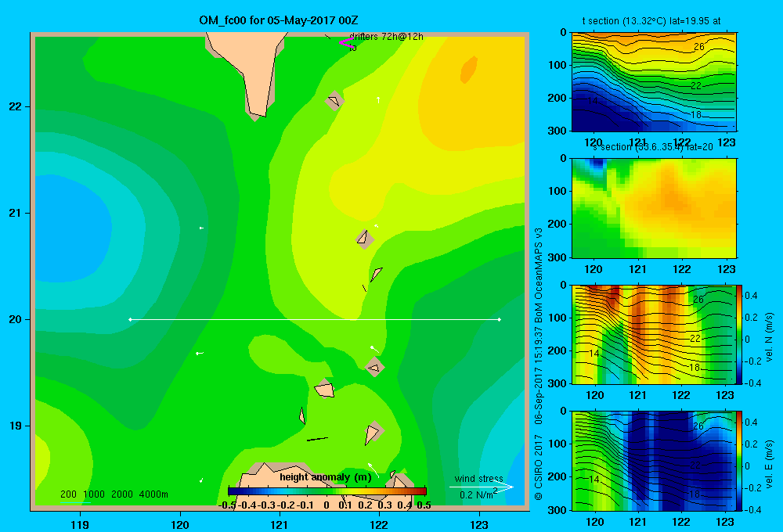Click the white current arrow near 19.7N 121.95E
783x532 pixels.
tap(374, 349)
